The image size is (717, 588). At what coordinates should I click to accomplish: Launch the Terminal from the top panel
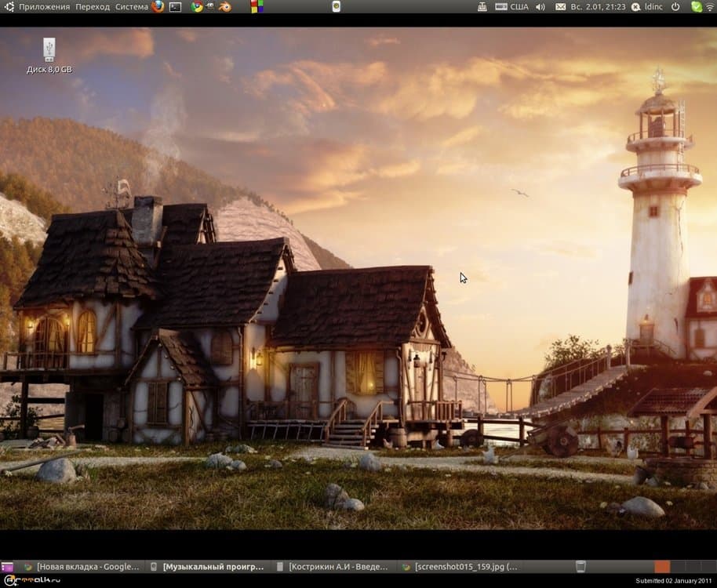click(175, 7)
